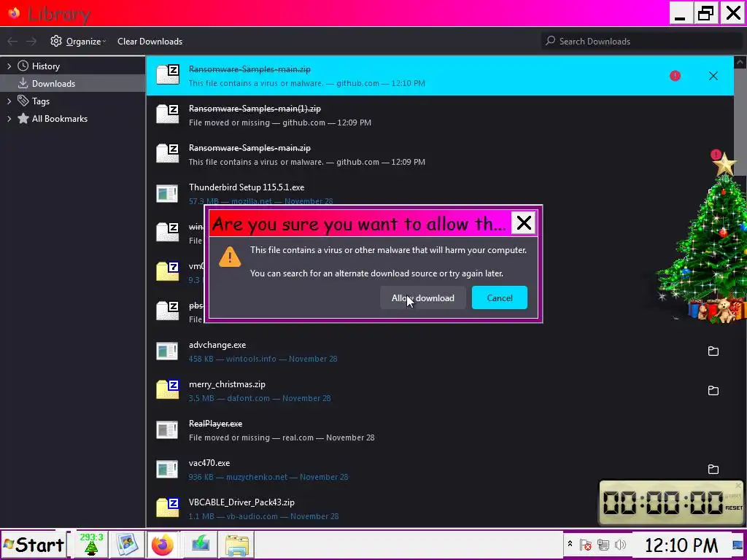Click the zip icon of Ransomware-Samples-main(1).zip
This screenshot has height=560, width=747.
[167, 114]
